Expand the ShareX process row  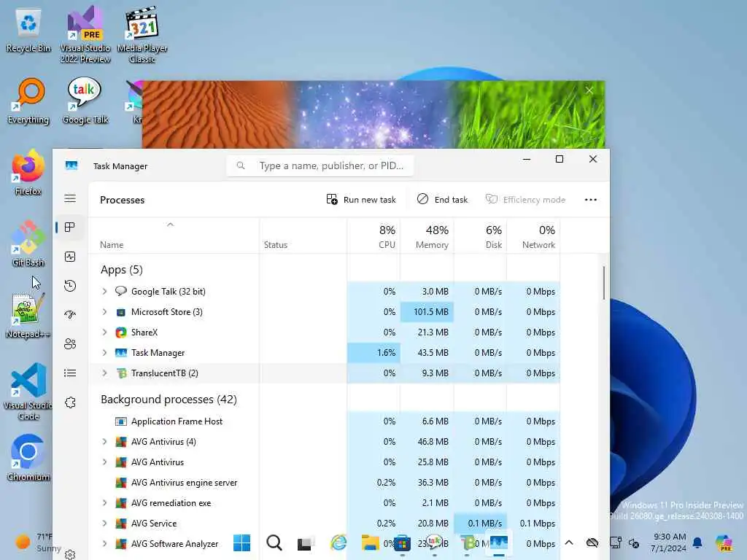click(x=104, y=332)
